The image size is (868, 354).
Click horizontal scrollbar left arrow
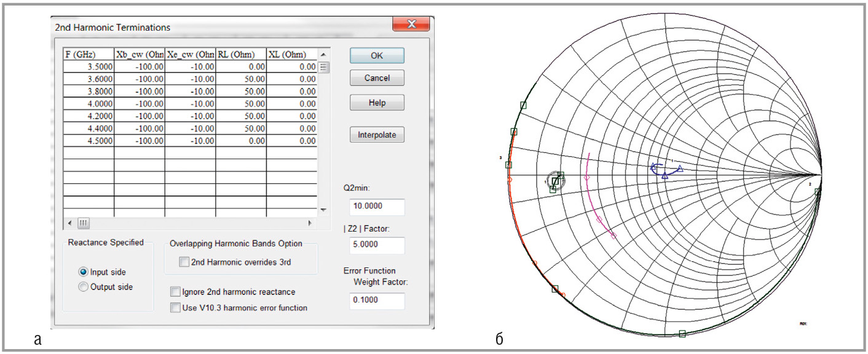click(x=69, y=222)
